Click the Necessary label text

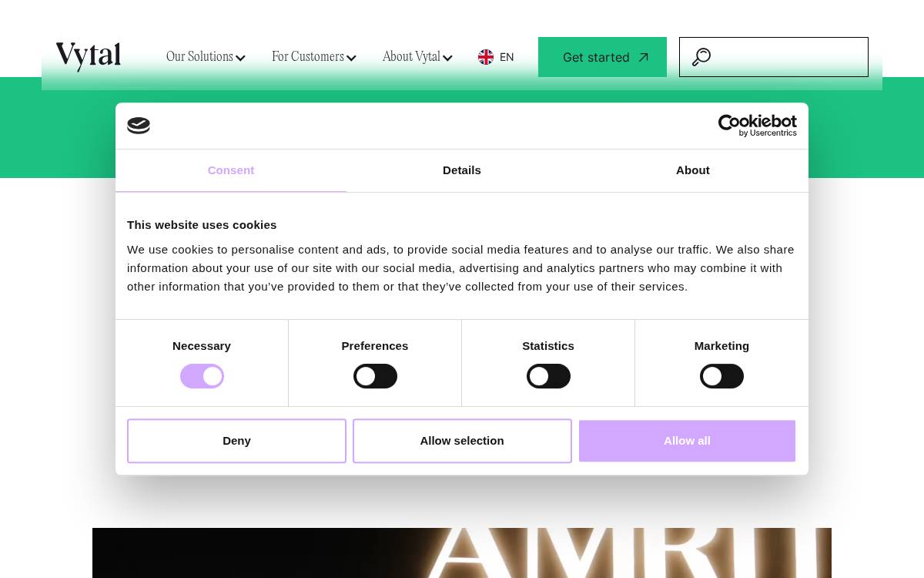[202, 346]
